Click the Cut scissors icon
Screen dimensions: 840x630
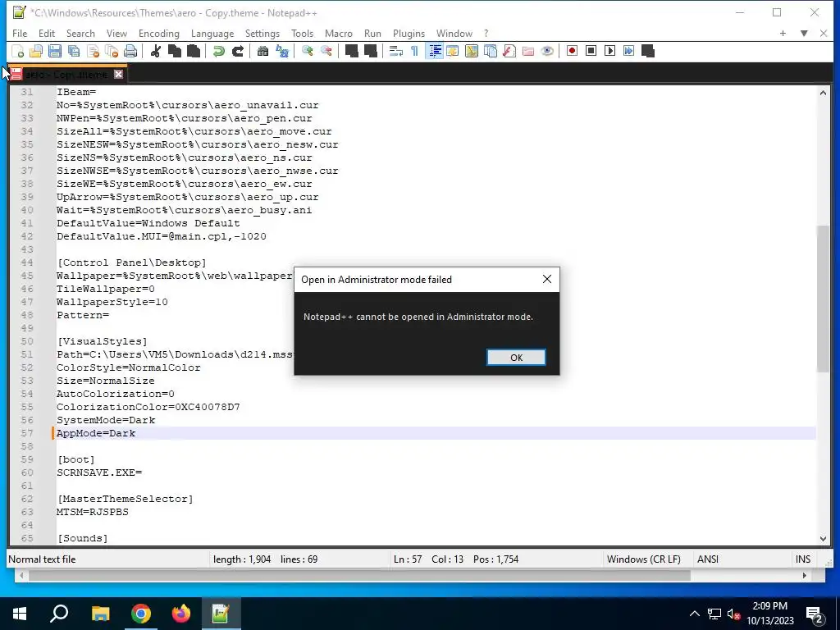tap(155, 51)
